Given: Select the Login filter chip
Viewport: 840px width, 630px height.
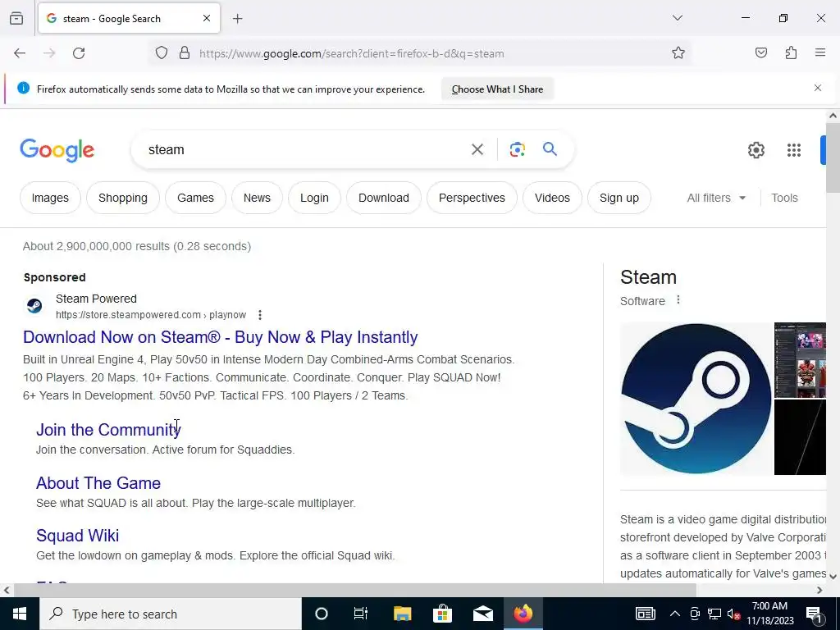Looking at the screenshot, I should coord(314,198).
